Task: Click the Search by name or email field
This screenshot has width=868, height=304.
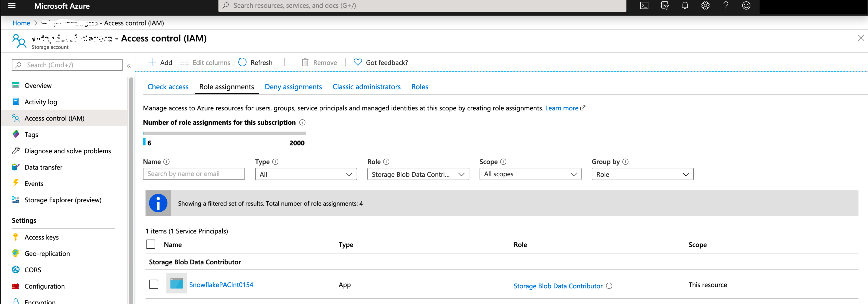Action: click(194, 174)
